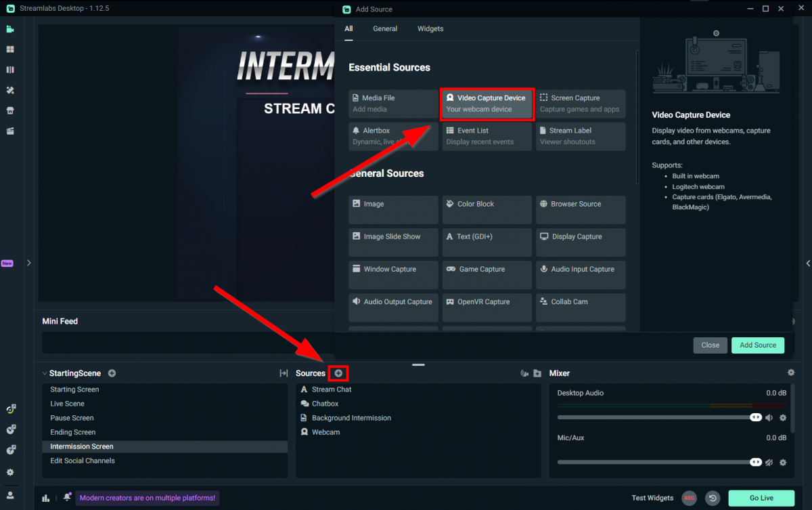
Task: Expand the right chat panel chevron
Action: point(808,263)
